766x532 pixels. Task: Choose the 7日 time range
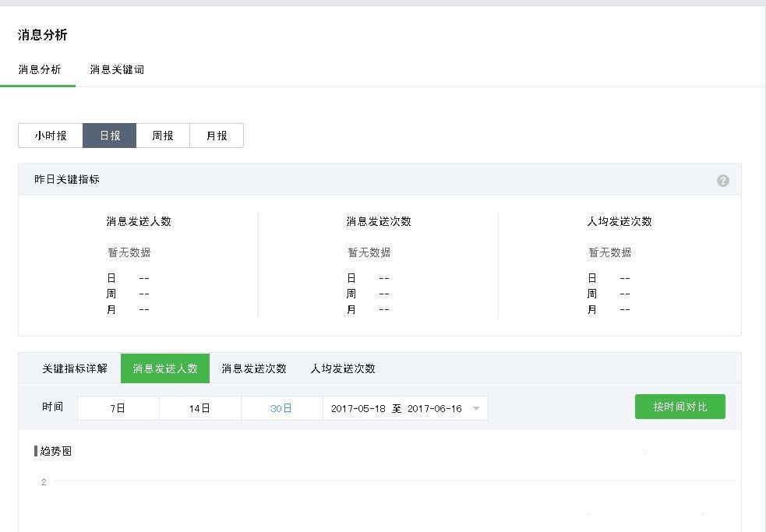pyautogui.click(x=118, y=408)
